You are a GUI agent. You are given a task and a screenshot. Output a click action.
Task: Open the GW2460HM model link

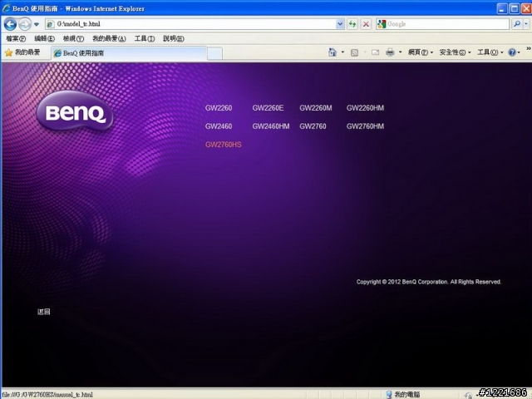271,126
